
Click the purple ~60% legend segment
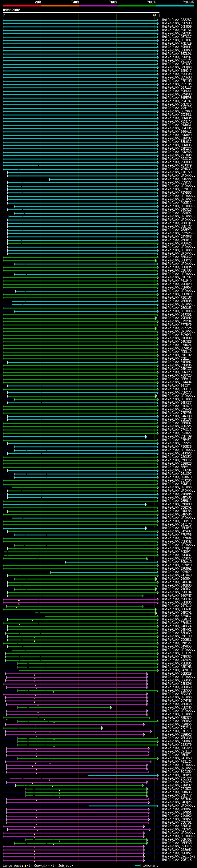point(98,6)
